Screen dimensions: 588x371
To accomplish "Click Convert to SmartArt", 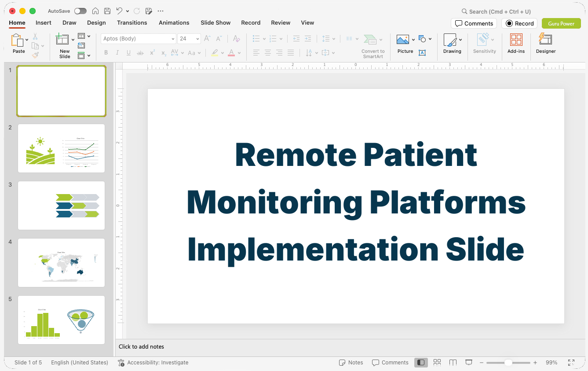I will (373, 46).
